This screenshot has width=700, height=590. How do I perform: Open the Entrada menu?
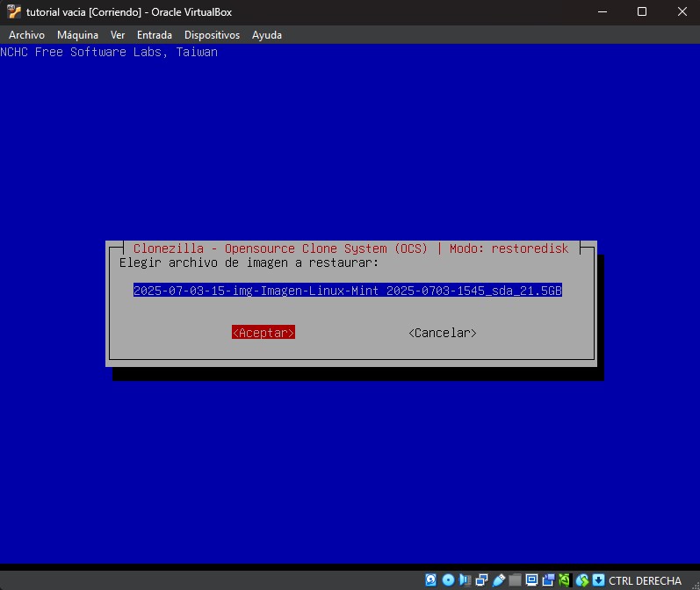[155, 35]
